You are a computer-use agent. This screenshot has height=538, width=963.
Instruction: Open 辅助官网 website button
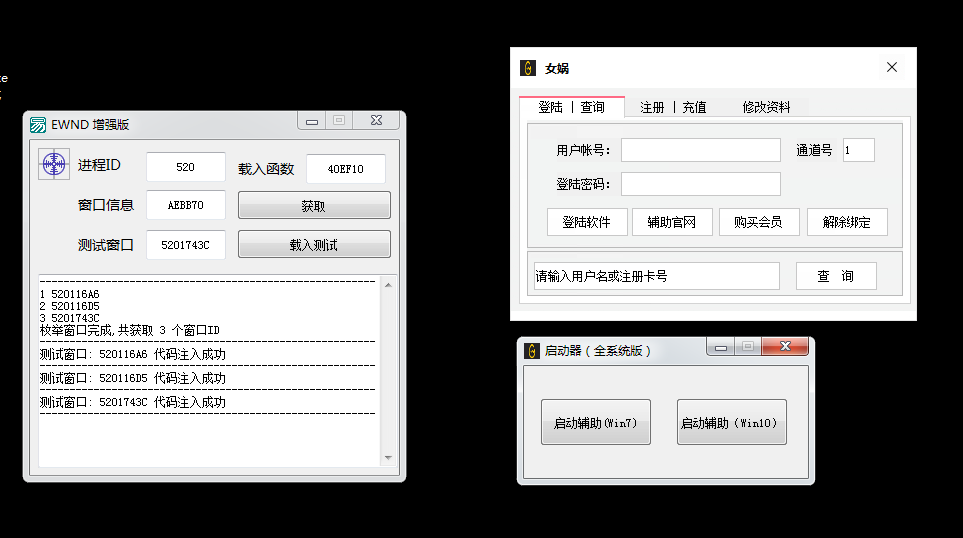click(671, 222)
